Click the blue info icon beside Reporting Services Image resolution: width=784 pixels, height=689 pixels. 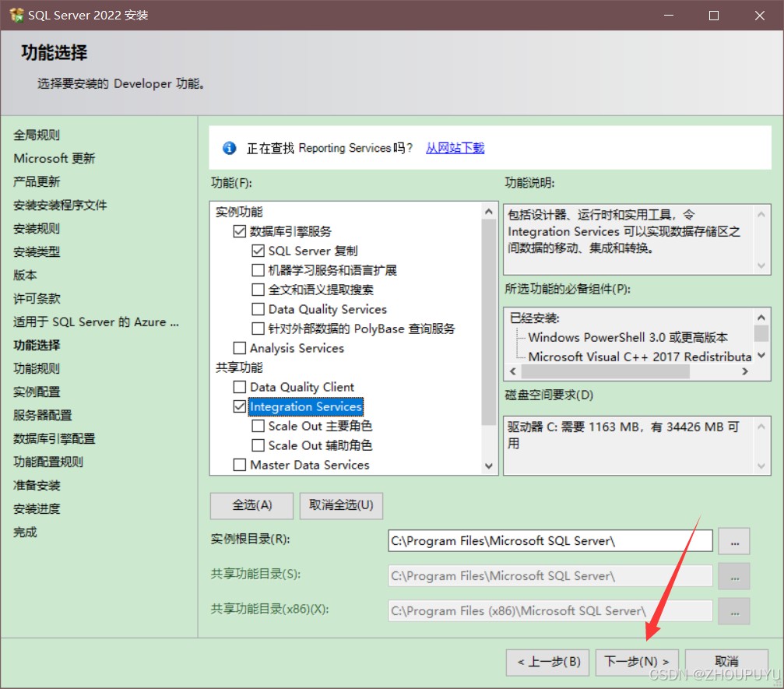tap(230, 148)
